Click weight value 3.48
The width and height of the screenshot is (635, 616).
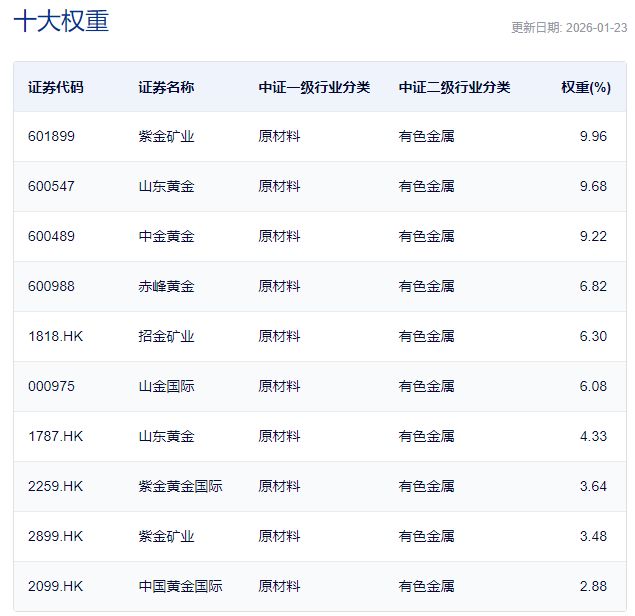click(593, 536)
